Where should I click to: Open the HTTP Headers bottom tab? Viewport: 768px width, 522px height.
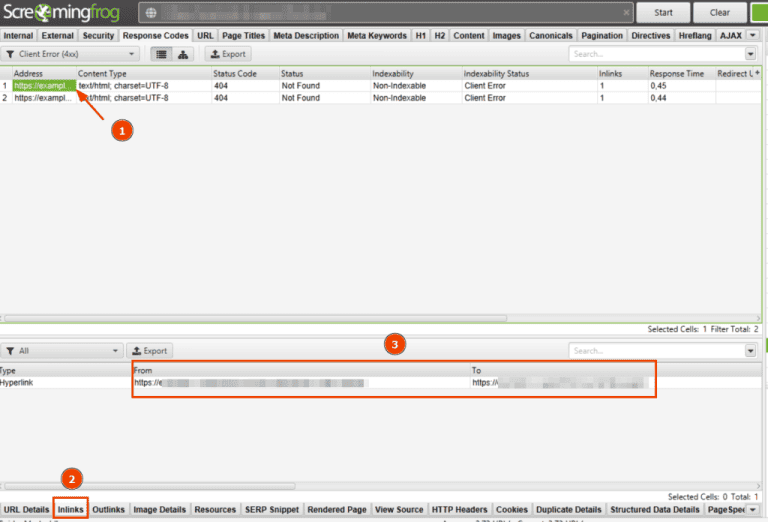pyautogui.click(x=460, y=509)
